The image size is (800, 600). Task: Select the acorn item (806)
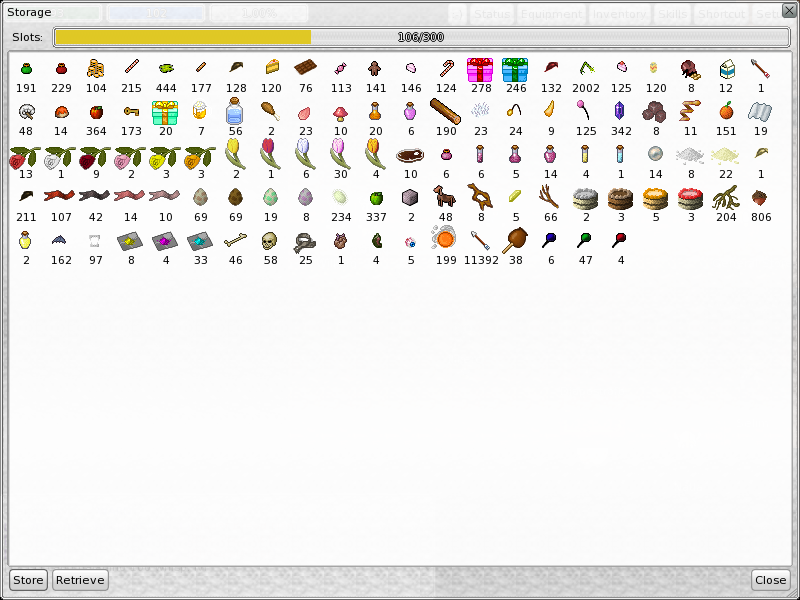tap(760, 198)
